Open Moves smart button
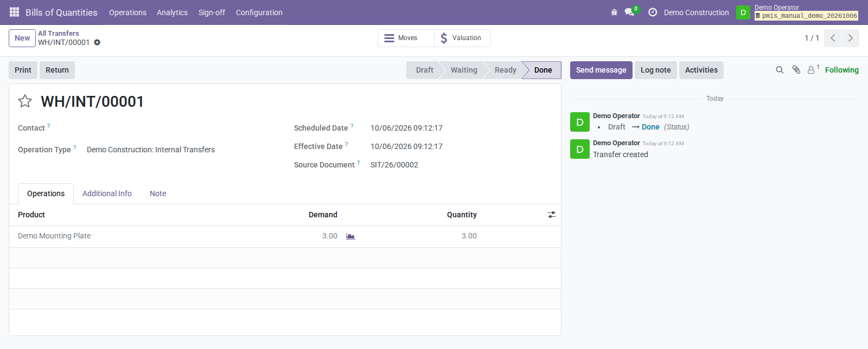The height and width of the screenshot is (349, 868). tap(406, 38)
